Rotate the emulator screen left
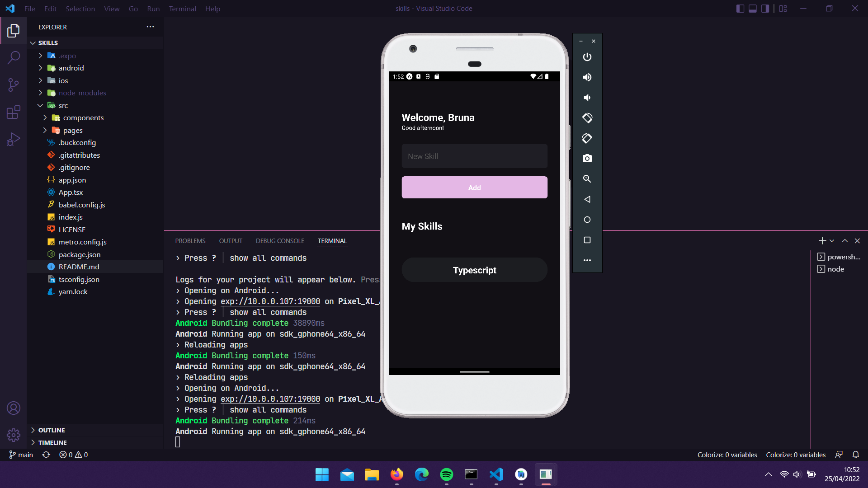 tap(587, 138)
